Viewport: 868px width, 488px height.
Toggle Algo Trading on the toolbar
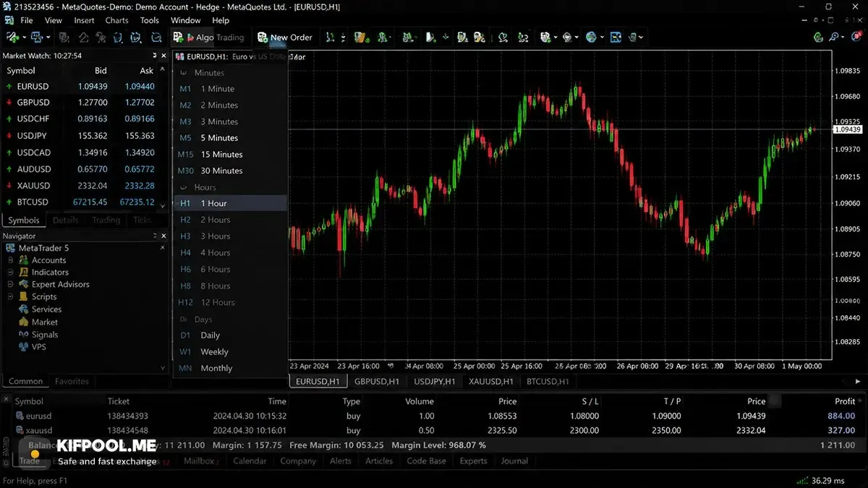[208, 37]
